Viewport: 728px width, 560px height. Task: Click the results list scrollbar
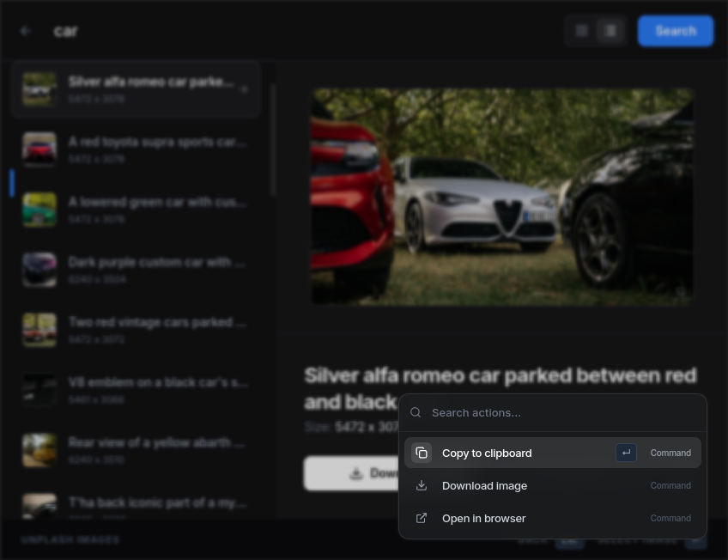coord(274,139)
